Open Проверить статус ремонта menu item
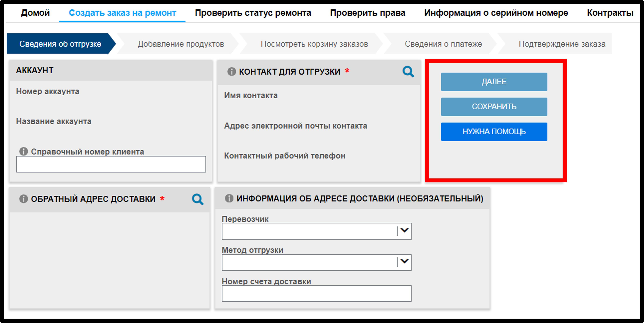Image resolution: width=644 pixels, height=323 pixels. point(253,13)
